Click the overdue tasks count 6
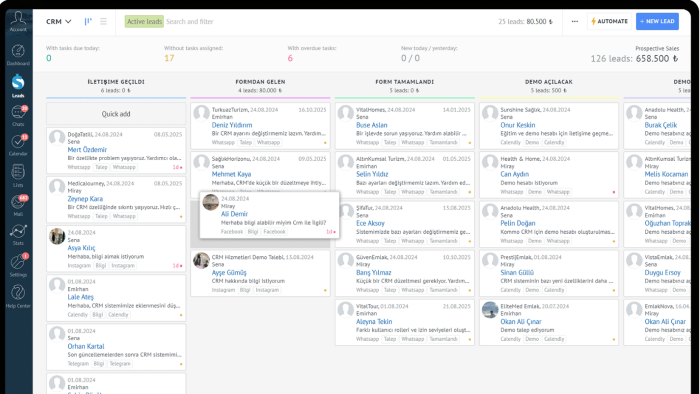The height and width of the screenshot is (394, 700). [x=290, y=58]
